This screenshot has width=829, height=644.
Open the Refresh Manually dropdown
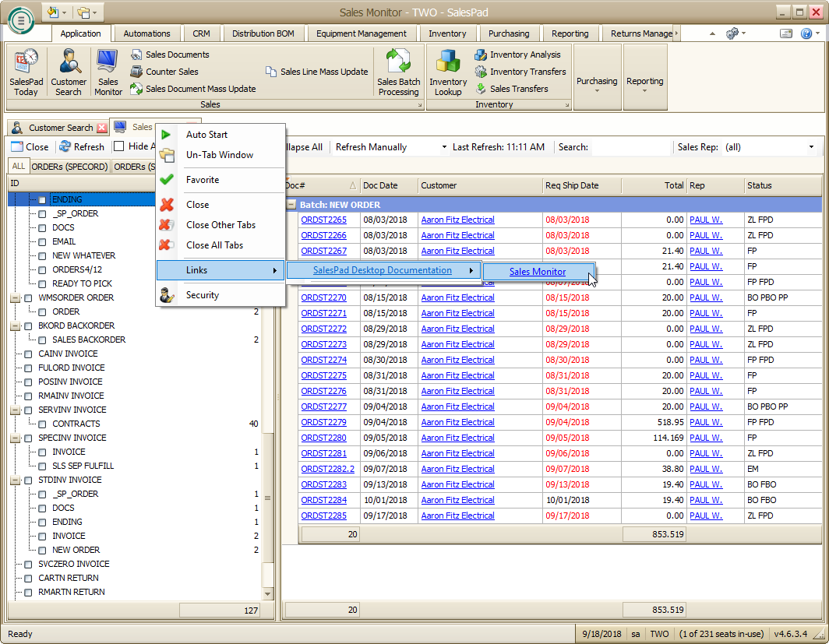point(444,147)
